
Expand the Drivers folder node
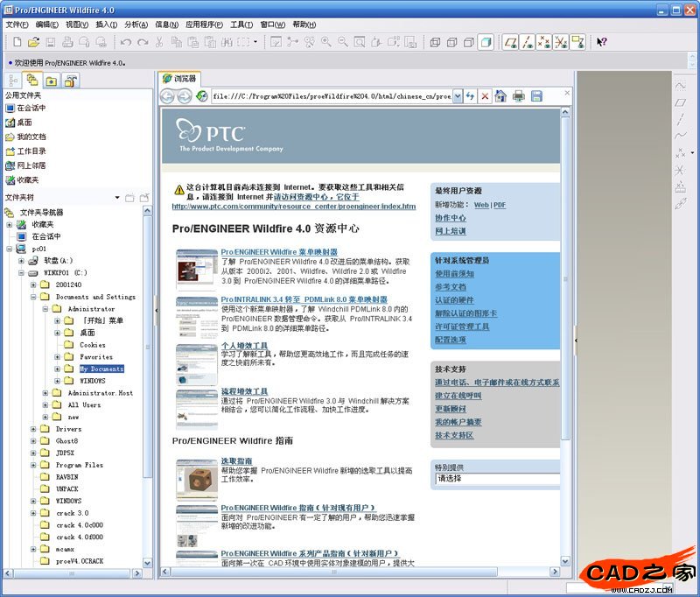coord(33,429)
